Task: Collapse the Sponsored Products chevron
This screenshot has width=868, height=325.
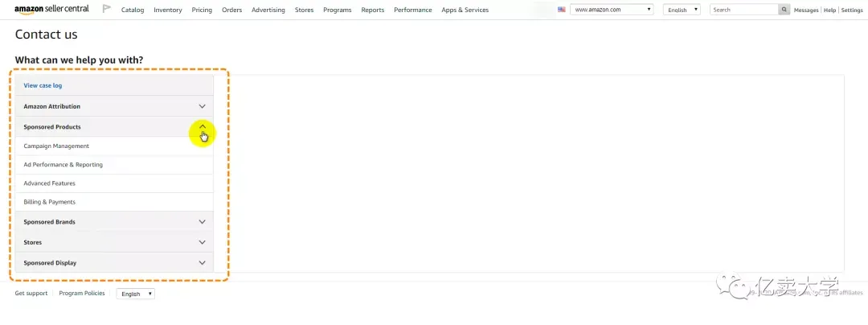Action: [x=202, y=127]
